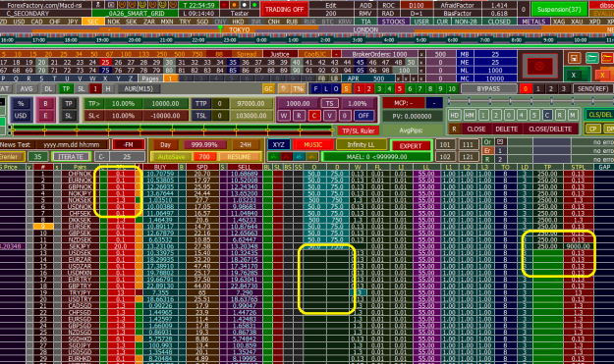Click the green TP ruler bar

tap(172, 128)
